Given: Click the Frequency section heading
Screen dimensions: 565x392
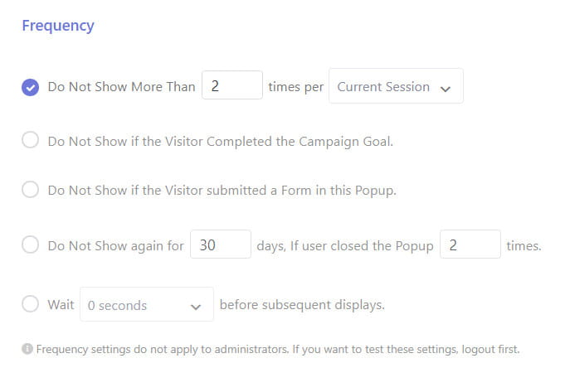Looking at the screenshot, I should [58, 26].
